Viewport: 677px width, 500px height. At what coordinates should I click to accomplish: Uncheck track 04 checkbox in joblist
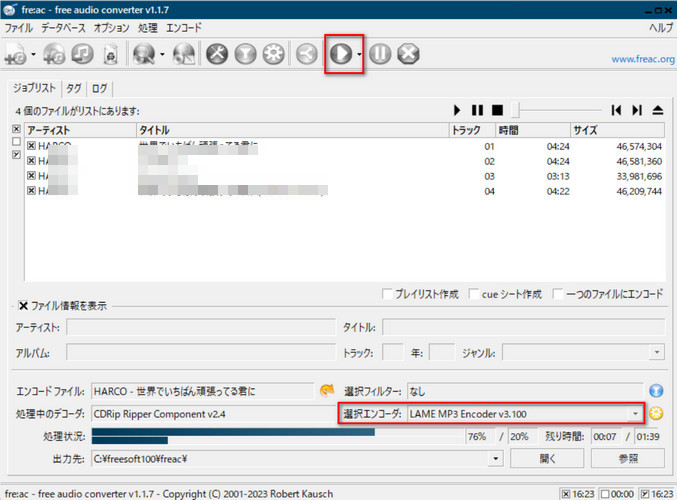click(x=31, y=190)
